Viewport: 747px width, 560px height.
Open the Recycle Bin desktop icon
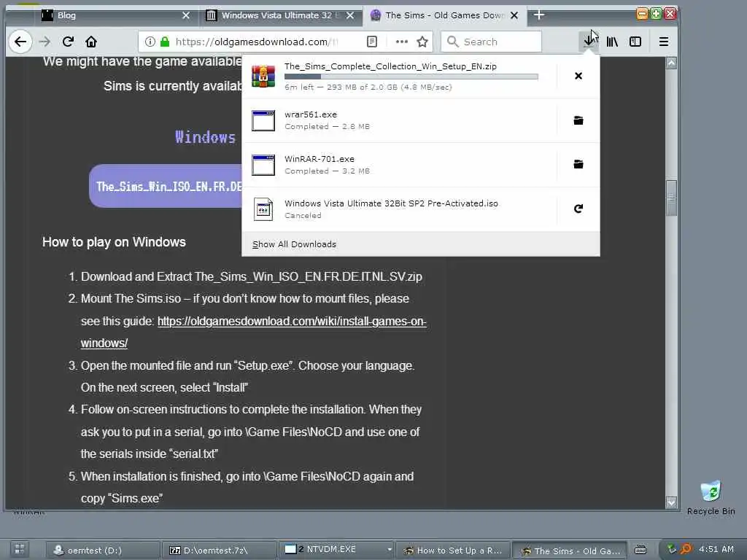tap(711, 497)
